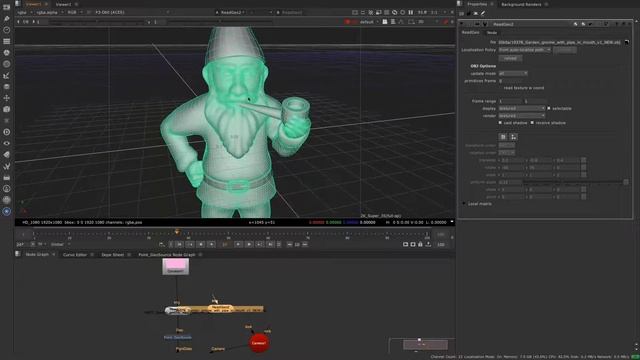The image size is (640, 360).
Task: Toggle the red viewer lock icon
Action: (446, 22)
